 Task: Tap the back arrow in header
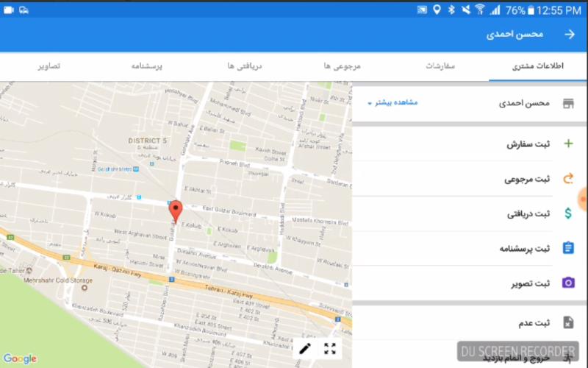click(x=568, y=35)
